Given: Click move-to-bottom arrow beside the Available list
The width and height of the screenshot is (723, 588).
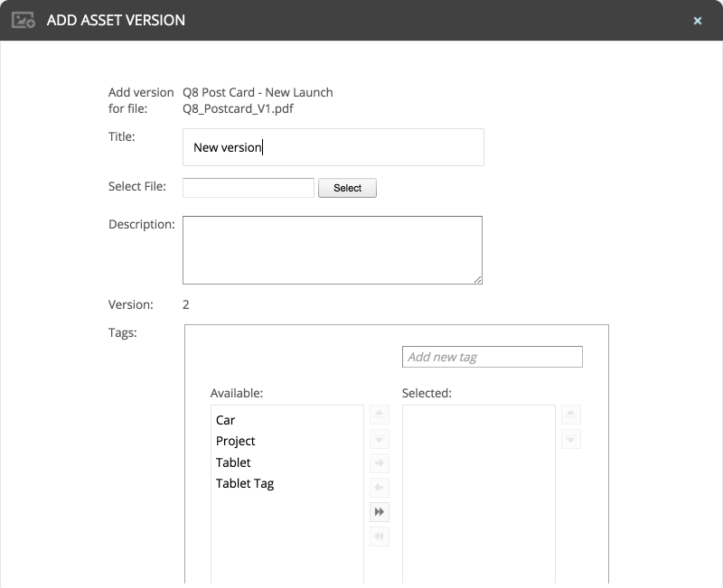Looking at the screenshot, I should 380,440.
